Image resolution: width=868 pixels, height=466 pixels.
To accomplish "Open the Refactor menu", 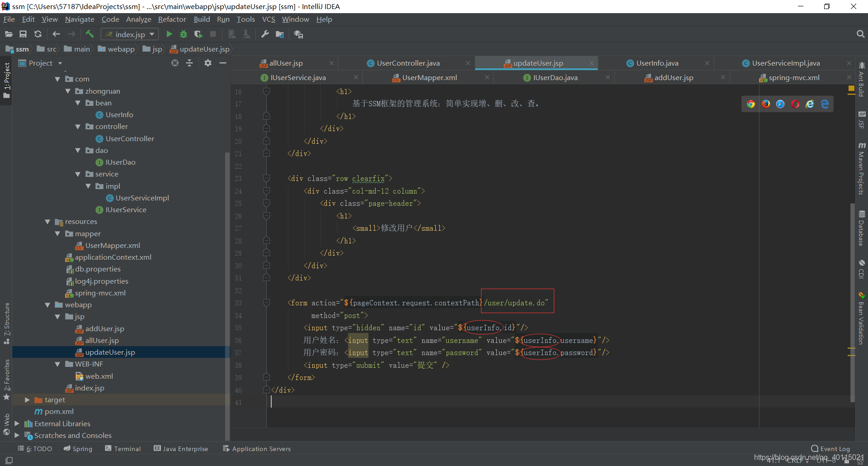I will click(172, 19).
